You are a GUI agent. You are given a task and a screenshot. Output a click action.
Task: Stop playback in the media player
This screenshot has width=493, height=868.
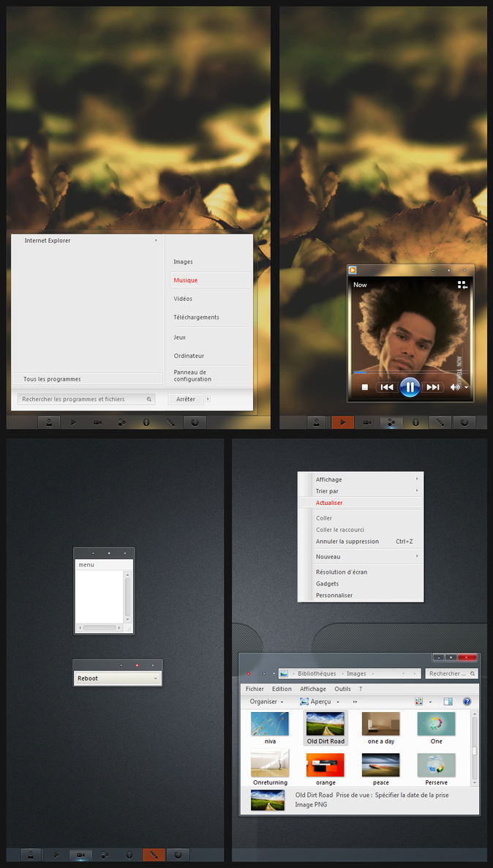pos(365,387)
